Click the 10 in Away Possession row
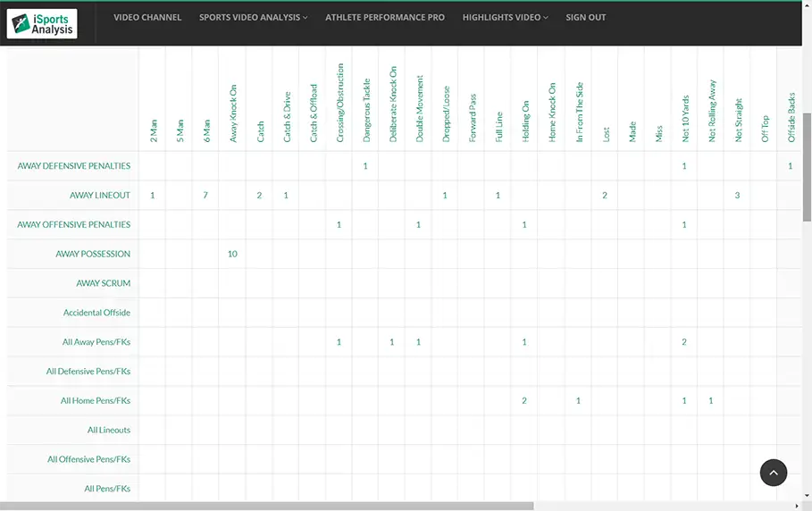 (232, 255)
